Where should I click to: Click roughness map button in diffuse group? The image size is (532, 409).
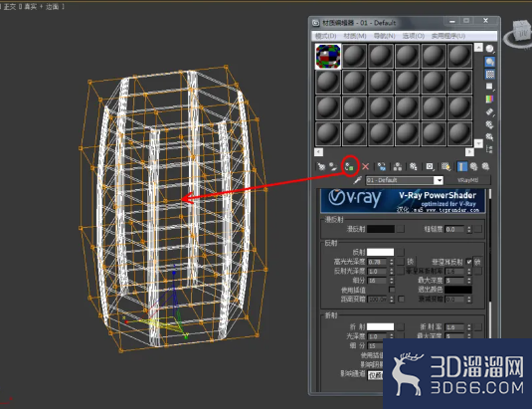[478, 229]
